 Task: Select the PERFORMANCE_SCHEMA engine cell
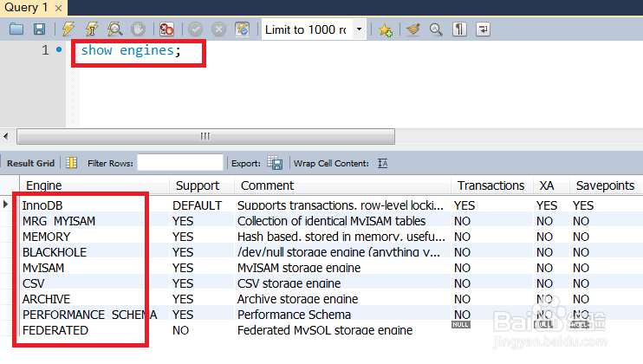tap(94, 315)
